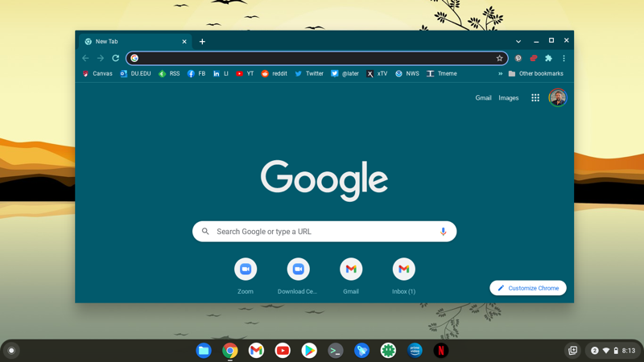The width and height of the screenshot is (644, 362).
Task: Open the Download Ce... shortcut tile
Action: 298,276
